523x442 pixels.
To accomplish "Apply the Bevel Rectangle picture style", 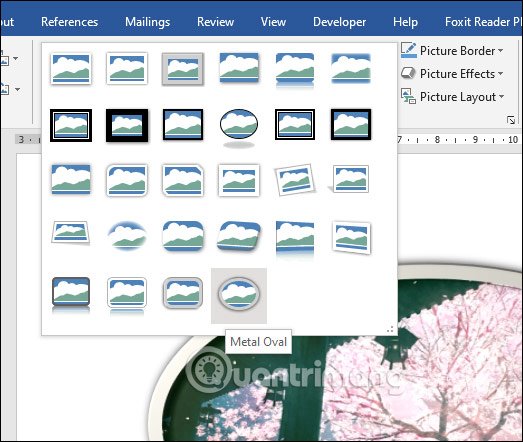I will click(183, 236).
